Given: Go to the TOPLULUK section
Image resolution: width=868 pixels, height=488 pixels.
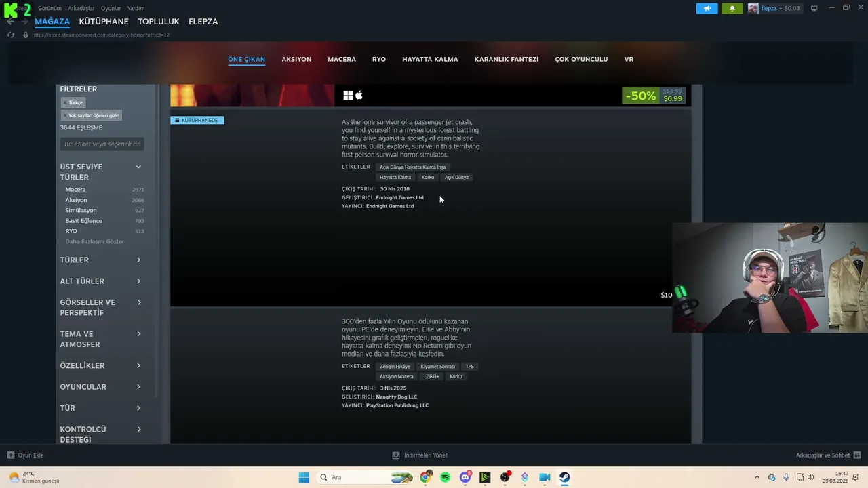Looking at the screenshot, I should (159, 22).
